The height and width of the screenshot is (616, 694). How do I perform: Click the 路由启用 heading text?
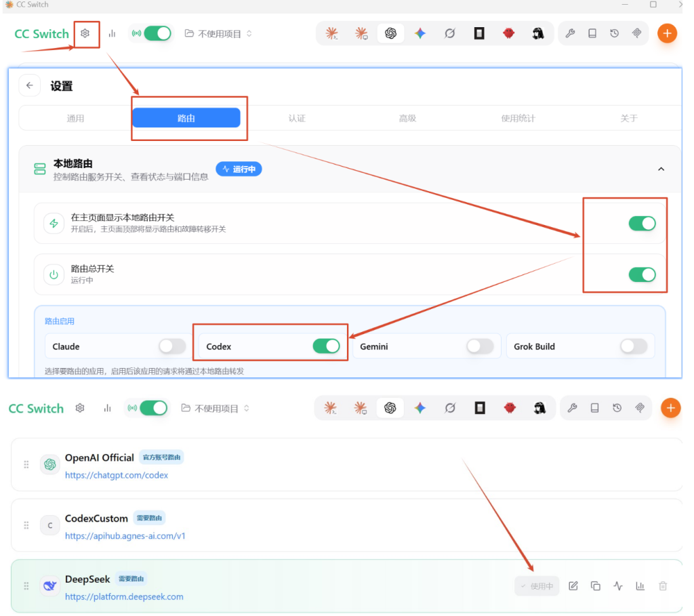[x=60, y=321]
